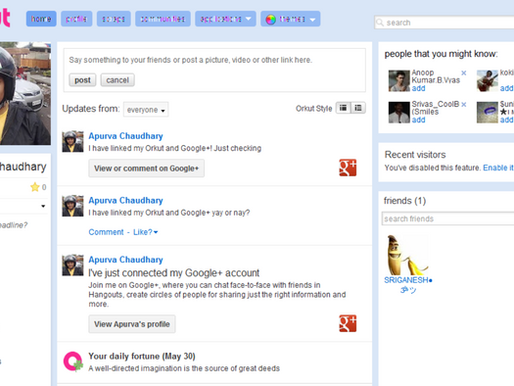Open the scraps tab

tap(113, 19)
